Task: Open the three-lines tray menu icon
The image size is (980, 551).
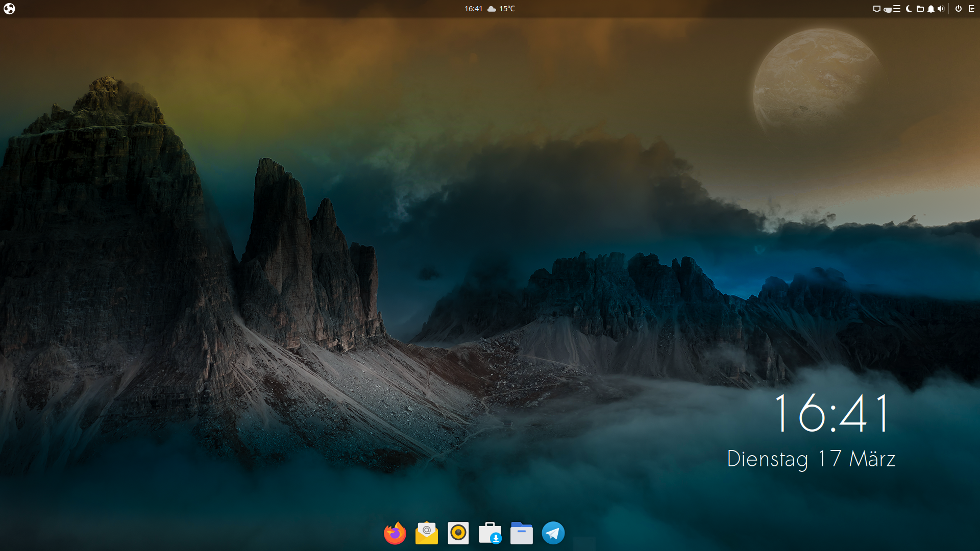Action: click(x=897, y=9)
